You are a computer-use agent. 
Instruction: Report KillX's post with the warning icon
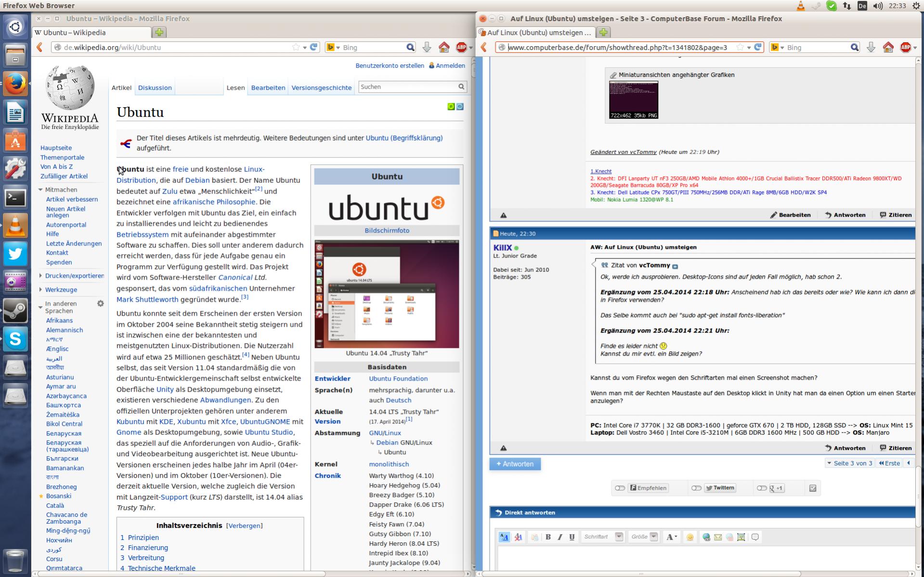[x=503, y=448]
